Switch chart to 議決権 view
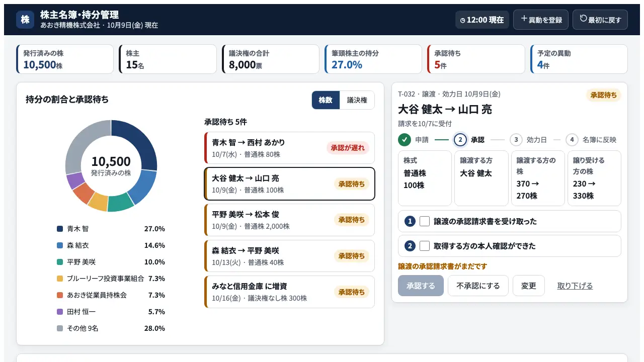Image resolution: width=644 pixels, height=362 pixels. (357, 100)
